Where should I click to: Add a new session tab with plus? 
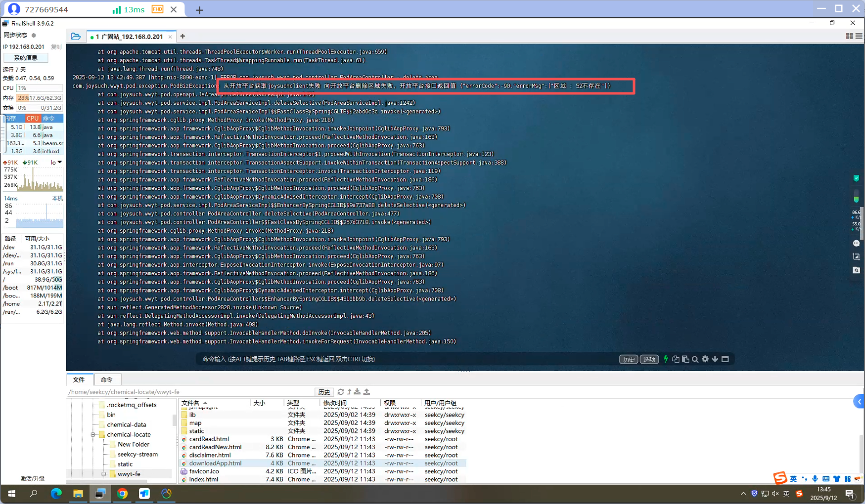[x=182, y=36]
